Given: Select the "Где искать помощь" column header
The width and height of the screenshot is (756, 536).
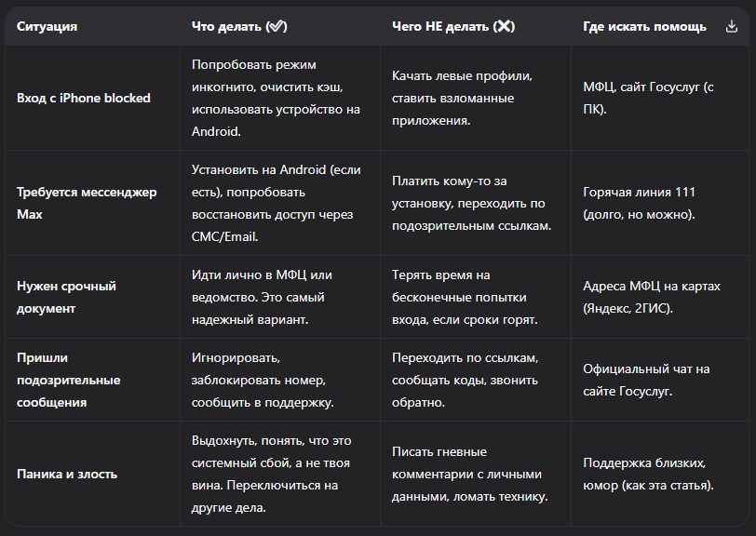Looking at the screenshot, I should pyautogui.click(x=644, y=26).
